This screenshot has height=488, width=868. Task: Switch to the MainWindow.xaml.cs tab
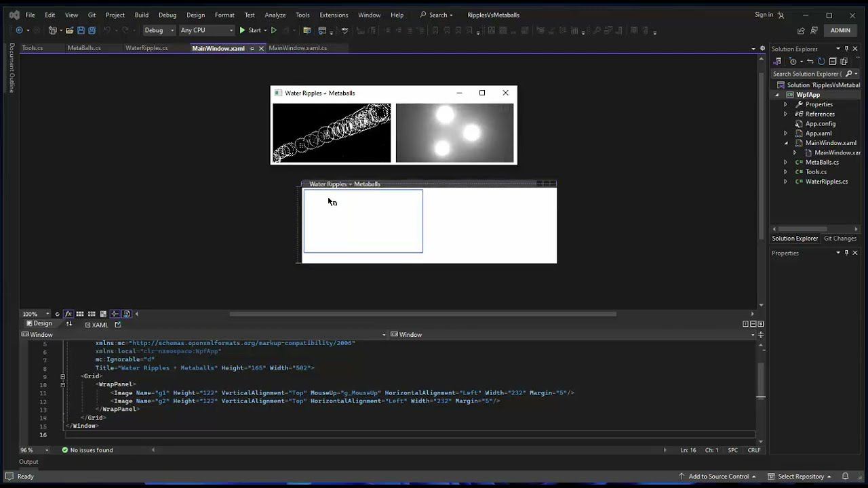click(298, 48)
